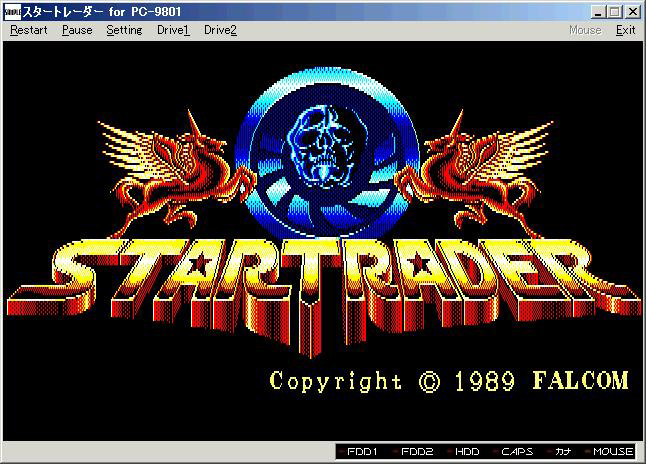Click the FDD1 status indicator
Screen dimensions: 646x464
(358, 452)
